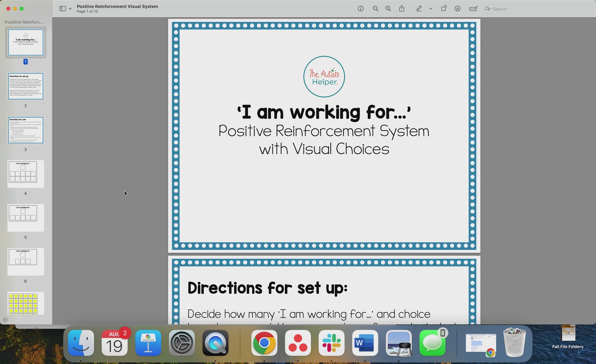Image resolution: width=596 pixels, height=364 pixels.
Task: Select the page 4 thumbnail
Action: 26,174
